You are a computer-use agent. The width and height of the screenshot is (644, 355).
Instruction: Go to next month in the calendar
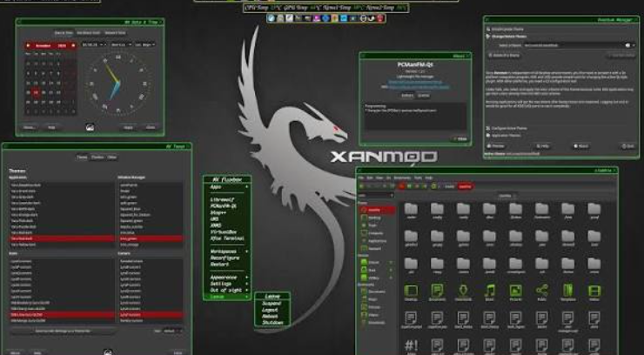[73, 45]
